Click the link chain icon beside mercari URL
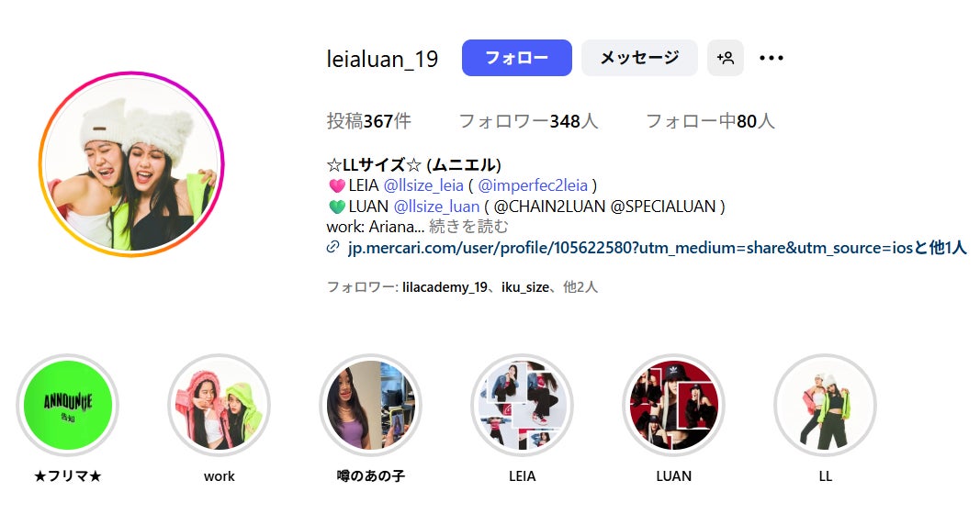The image size is (980, 514). point(332,247)
